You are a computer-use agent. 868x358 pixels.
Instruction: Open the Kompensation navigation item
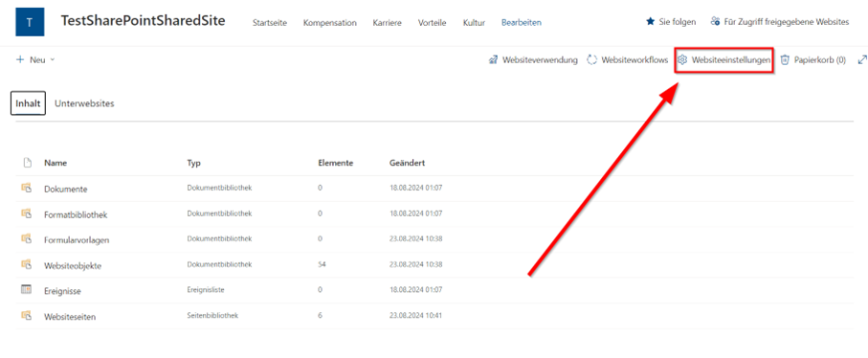(x=330, y=23)
